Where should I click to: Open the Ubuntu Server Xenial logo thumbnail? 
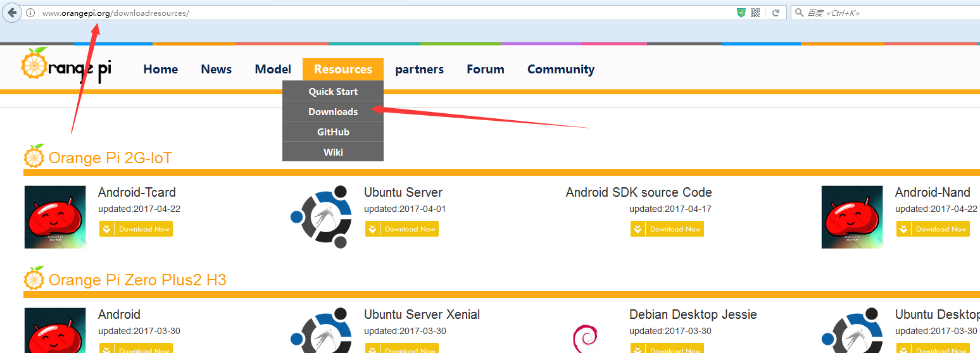click(320, 330)
